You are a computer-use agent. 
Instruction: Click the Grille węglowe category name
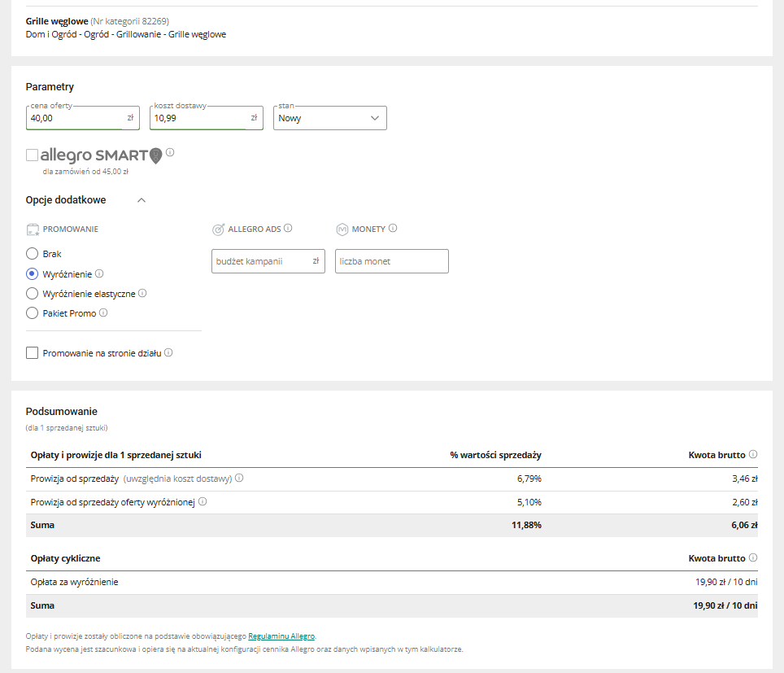[57, 21]
